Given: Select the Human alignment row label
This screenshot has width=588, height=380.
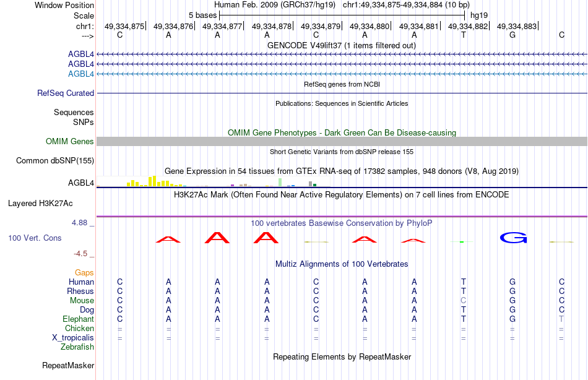Looking at the screenshot, I should tap(81, 282).
